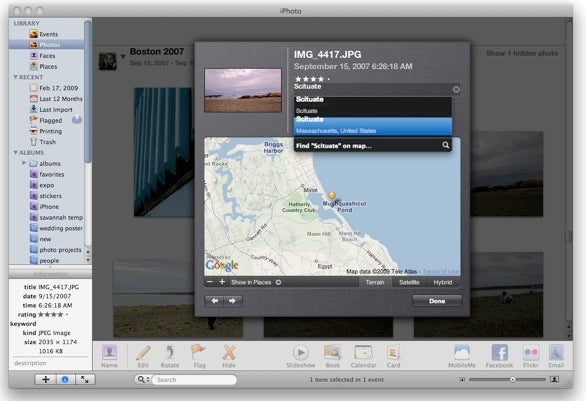Choose Scituate, Massachusetts, United States suggestion
This screenshot has height=401, width=586.
pos(373,126)
